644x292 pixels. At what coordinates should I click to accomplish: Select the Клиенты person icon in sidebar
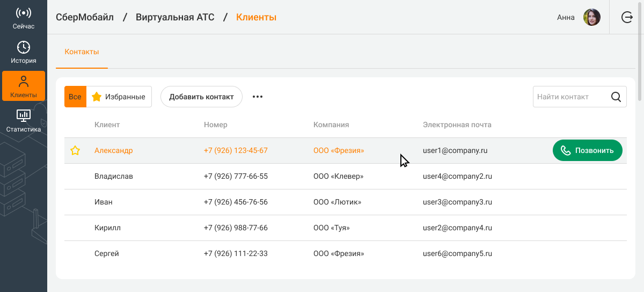(24, 82)
